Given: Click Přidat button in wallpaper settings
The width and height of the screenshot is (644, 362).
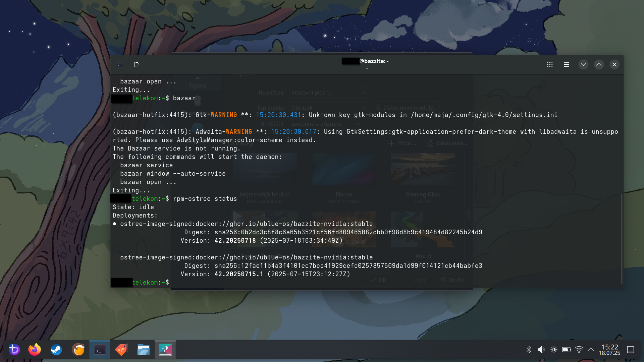Looking at the screenshot, I should [402, 143].
